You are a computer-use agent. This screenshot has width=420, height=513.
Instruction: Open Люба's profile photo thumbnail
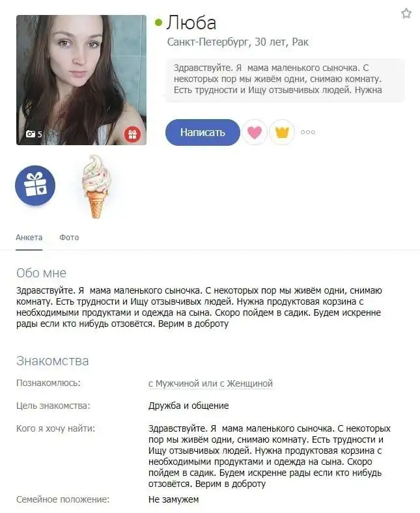(81, 80)
